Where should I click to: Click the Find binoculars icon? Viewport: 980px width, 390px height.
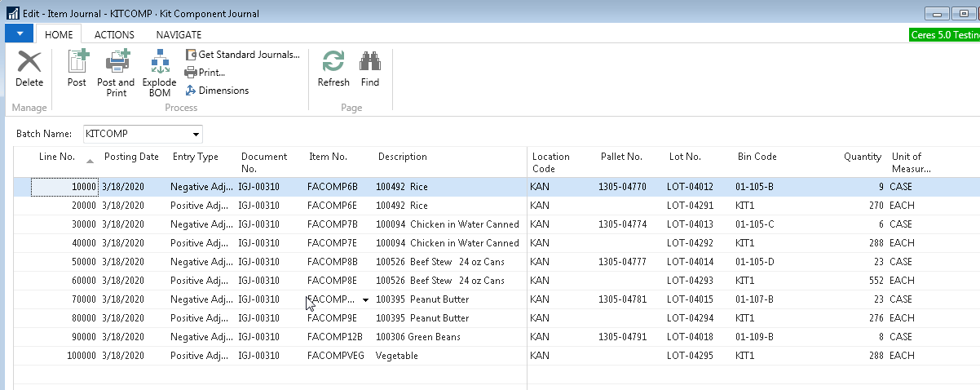click(370, 63)
